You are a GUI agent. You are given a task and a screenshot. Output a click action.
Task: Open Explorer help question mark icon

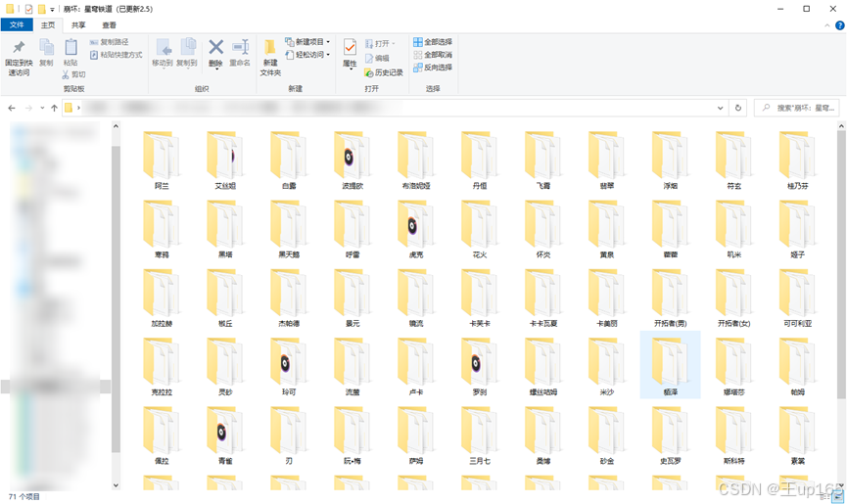(840, 25)
